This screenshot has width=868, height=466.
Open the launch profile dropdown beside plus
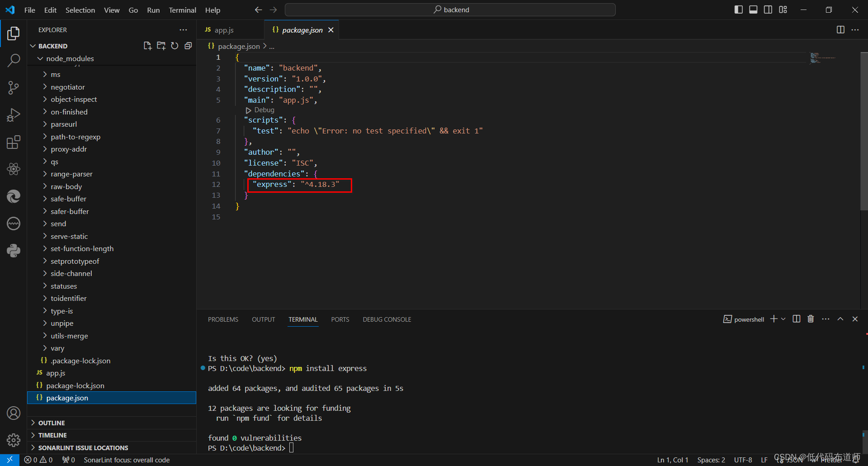tap(783, 319)
